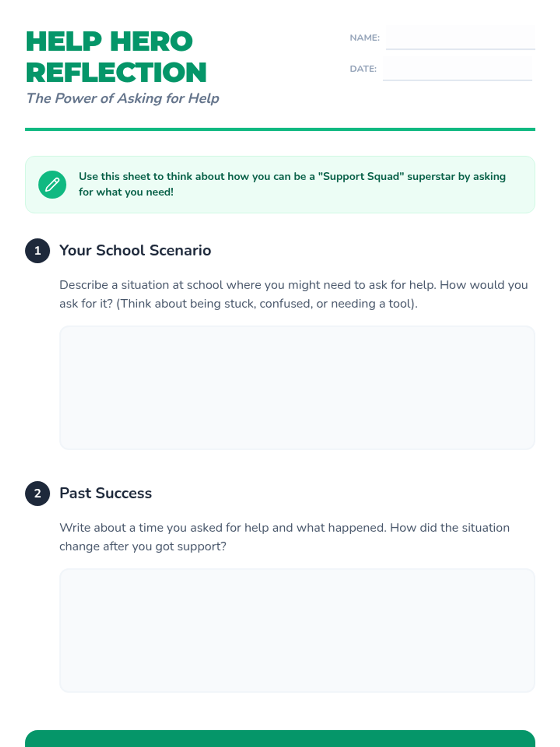560x747 pixels.
Task: Click the NAME label
Action: click(x=364, y=38)
